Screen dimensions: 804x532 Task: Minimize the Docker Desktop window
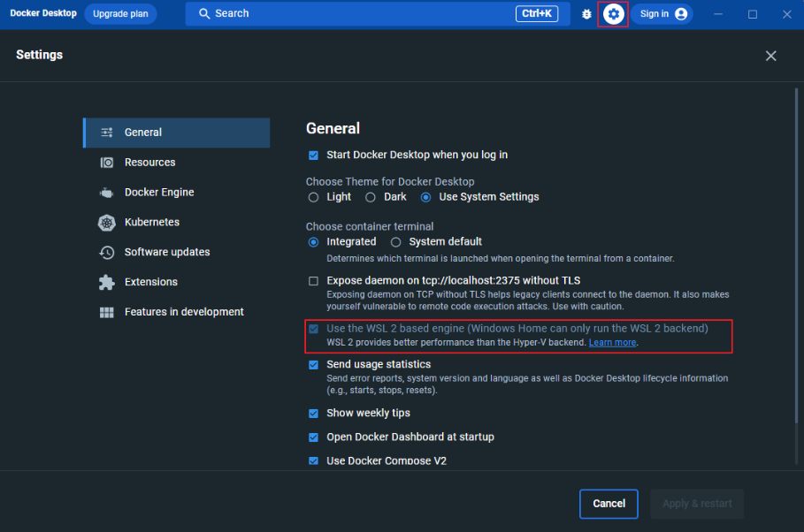[718, 14]
